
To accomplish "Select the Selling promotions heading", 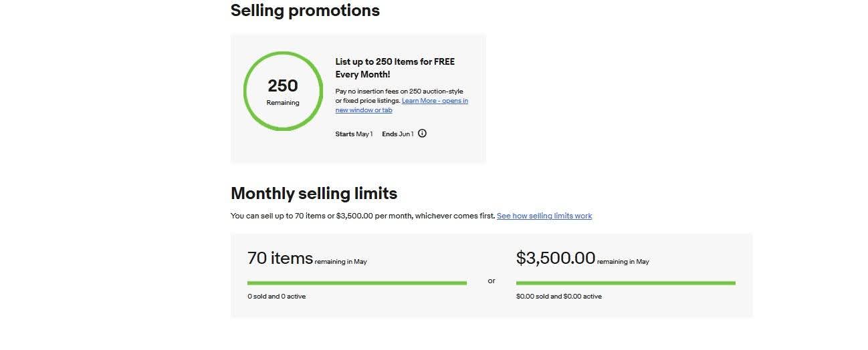I will point(305,11).
